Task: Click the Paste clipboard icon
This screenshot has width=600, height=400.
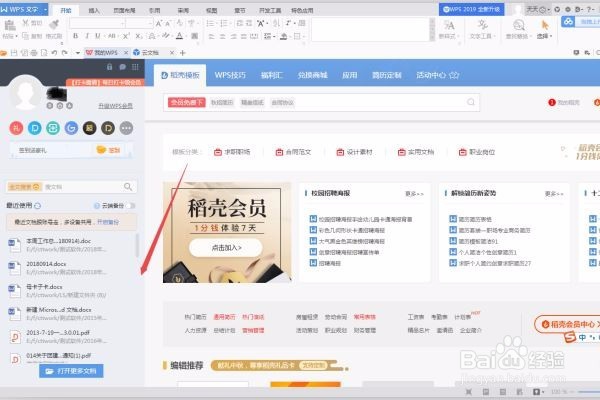Action: pos(9,25)
